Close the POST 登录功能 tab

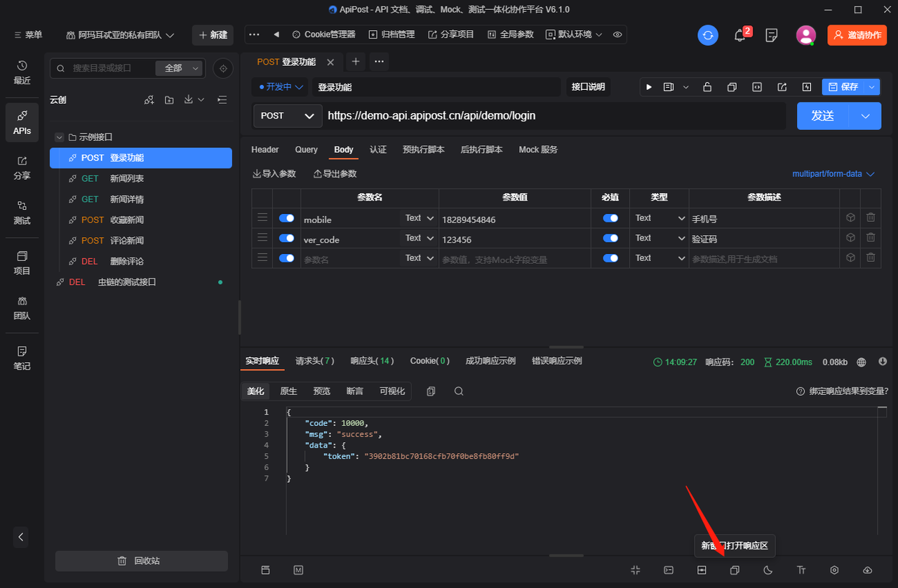(x=330, y=62)
